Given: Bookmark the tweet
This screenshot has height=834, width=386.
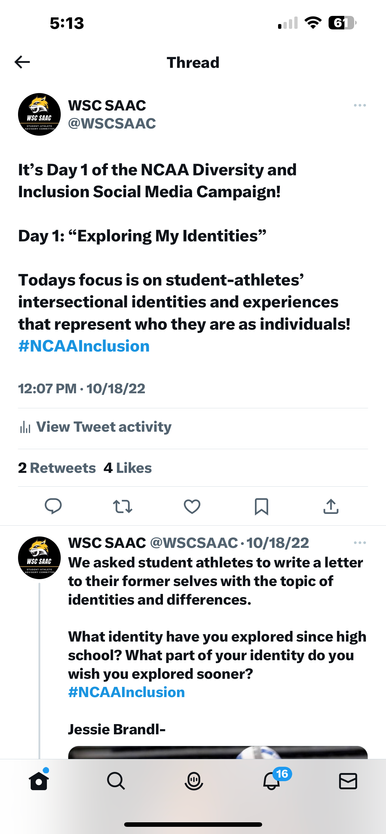Looking at the screenshot, I should pyautogui.click(x=261, y=506).
